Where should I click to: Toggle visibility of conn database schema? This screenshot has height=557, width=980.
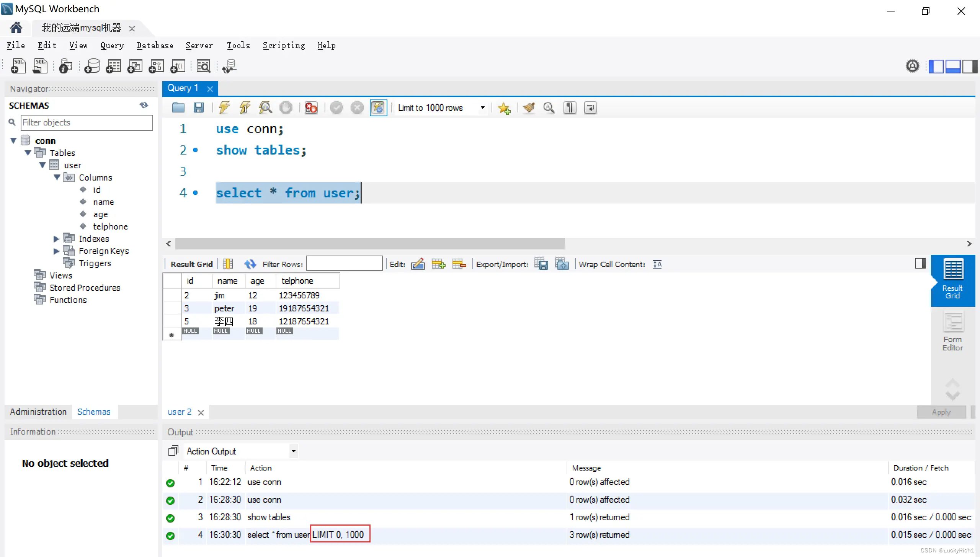pyautogui.click(x=14, y=141)
